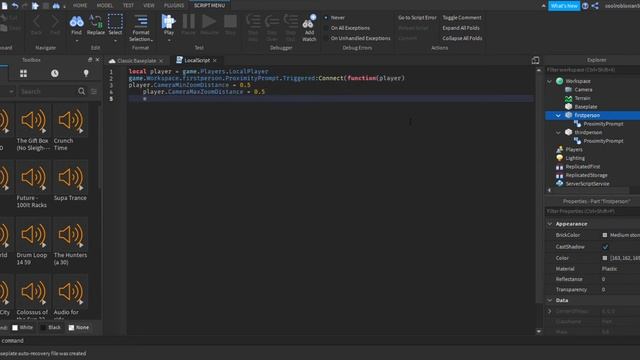Click the share icon next to What's New
The width and height of the screenshot is (640, 360).
595,6
